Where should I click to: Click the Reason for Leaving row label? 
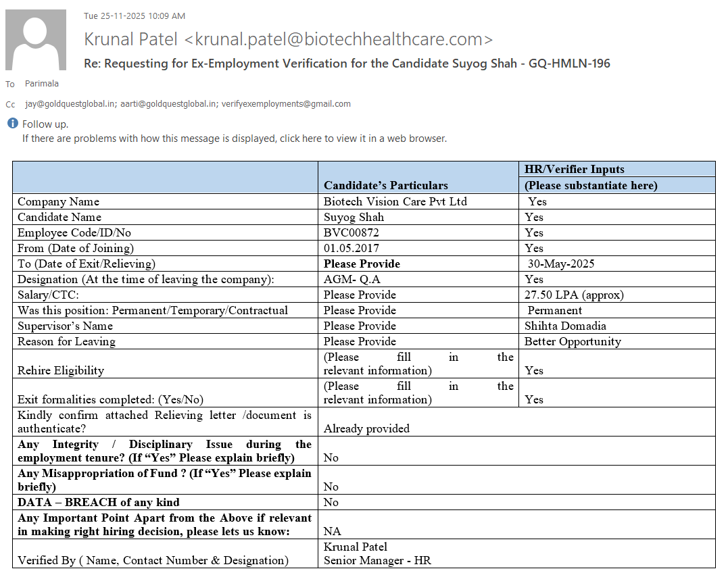click(66, 341)
